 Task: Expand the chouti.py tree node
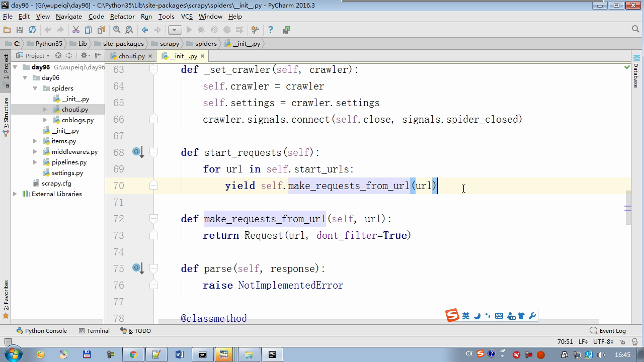[45, 110]
